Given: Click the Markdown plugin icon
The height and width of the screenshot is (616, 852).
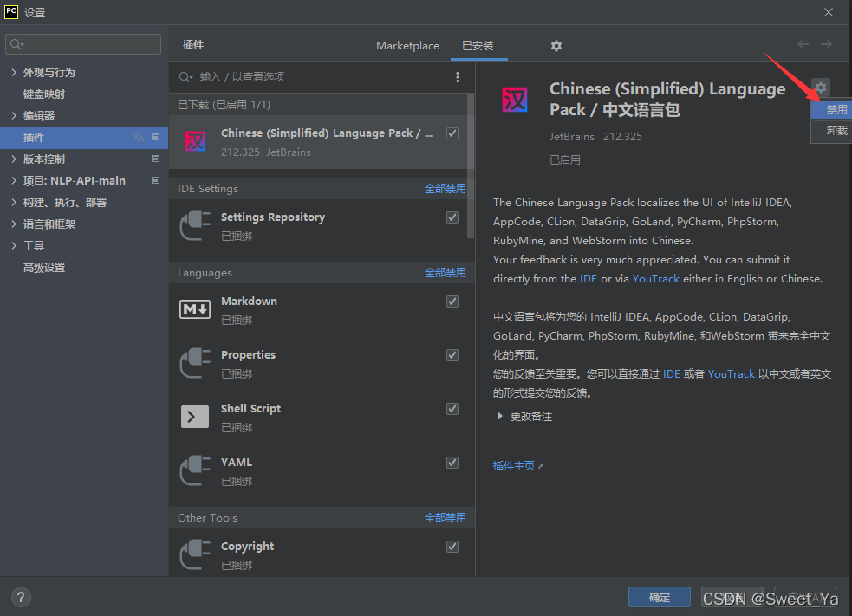Looking at the screenshot, I should [x=194, y=309].
